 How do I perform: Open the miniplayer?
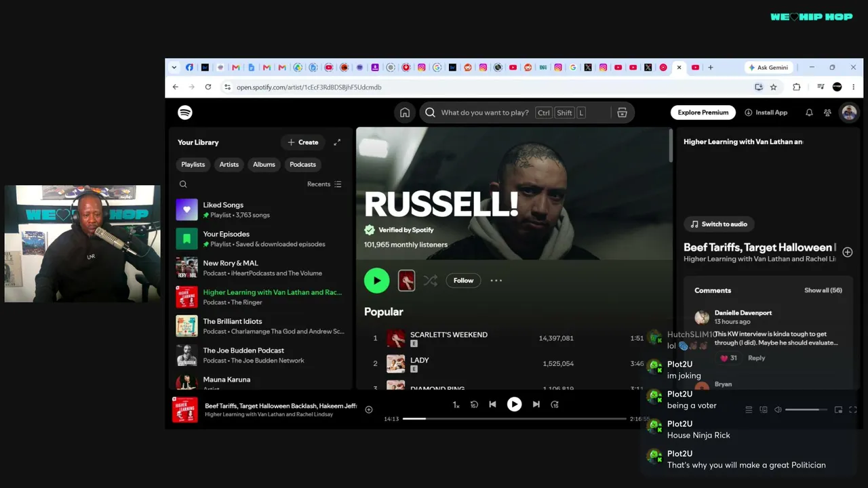838,410
